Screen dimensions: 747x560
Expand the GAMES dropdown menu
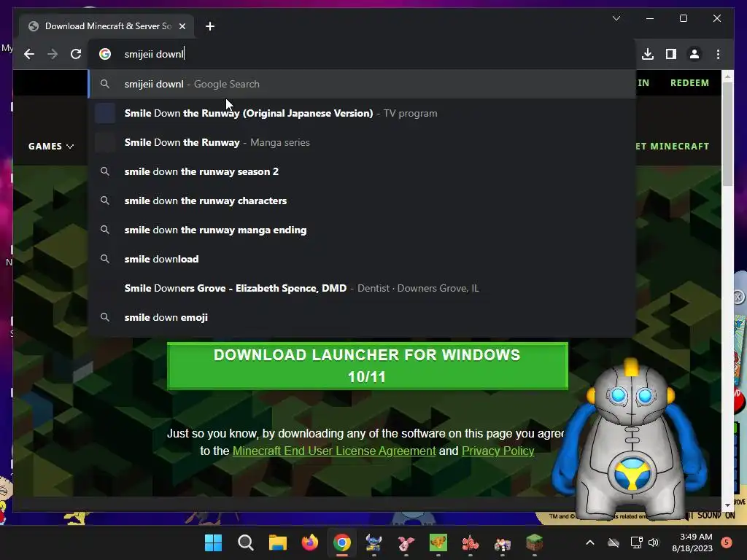click(51, 146)
